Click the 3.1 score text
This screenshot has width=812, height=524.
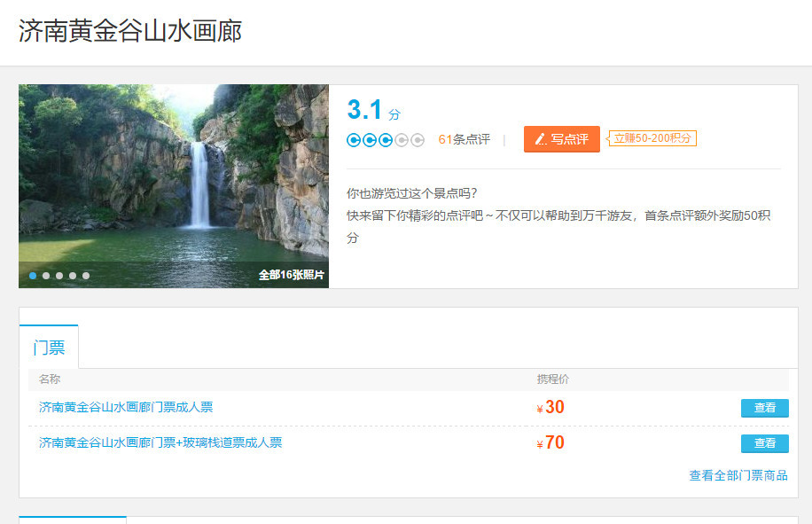click(x=364, y=110)
